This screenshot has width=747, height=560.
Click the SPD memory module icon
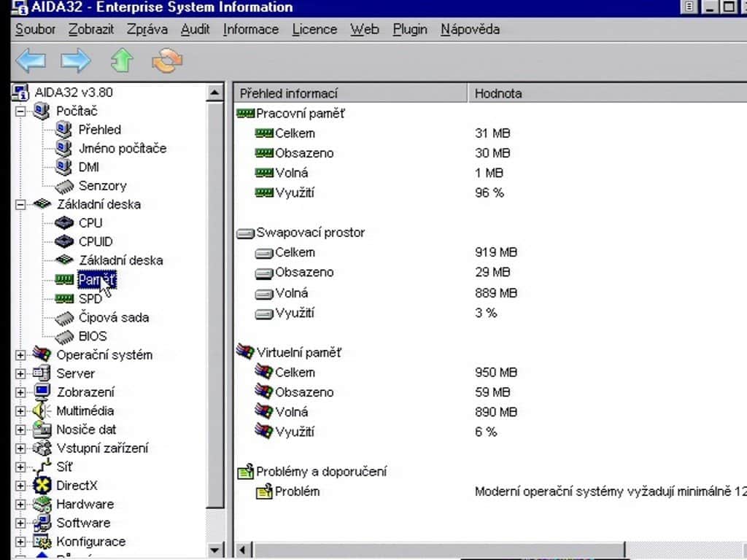[x=64, y=298]
